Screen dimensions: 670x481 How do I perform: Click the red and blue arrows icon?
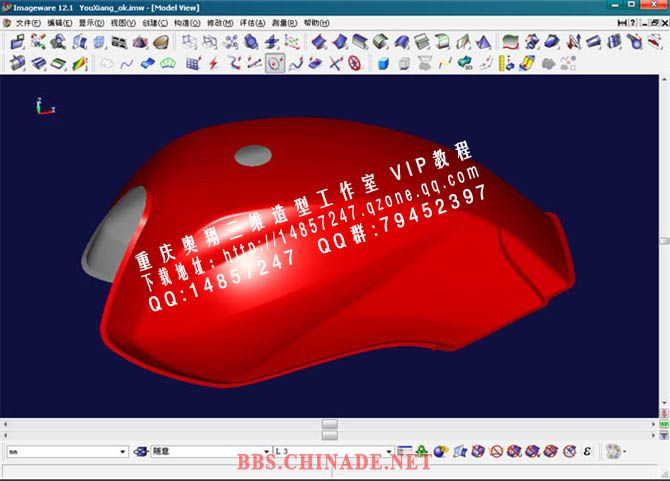tap(573, 42)
